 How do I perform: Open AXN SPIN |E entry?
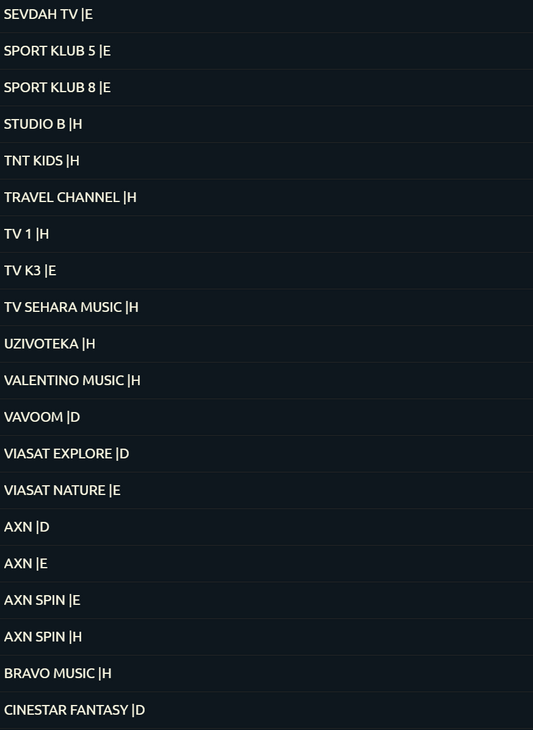266,601
